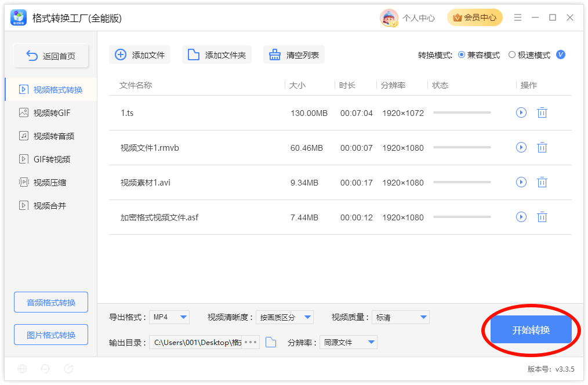Click 开始转换 button
This screenshot has width=588, height=385.
tap(531, 329)
